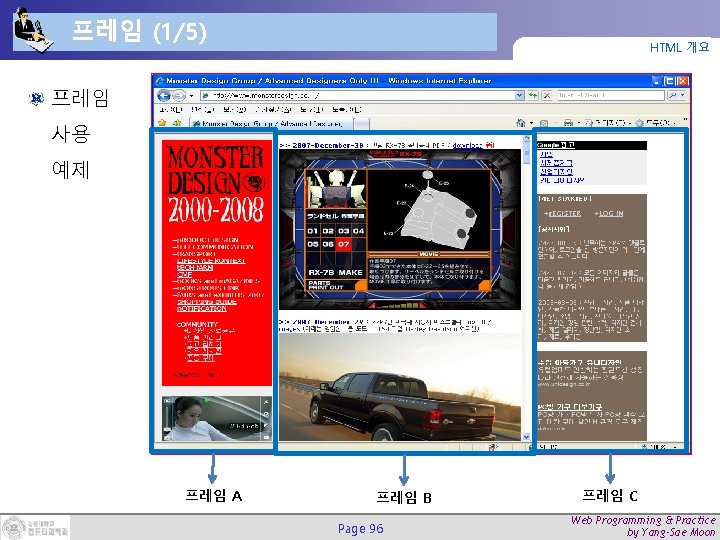Click the Print printer icon in toolbar
720x540 pixels.
coord(568,123)
